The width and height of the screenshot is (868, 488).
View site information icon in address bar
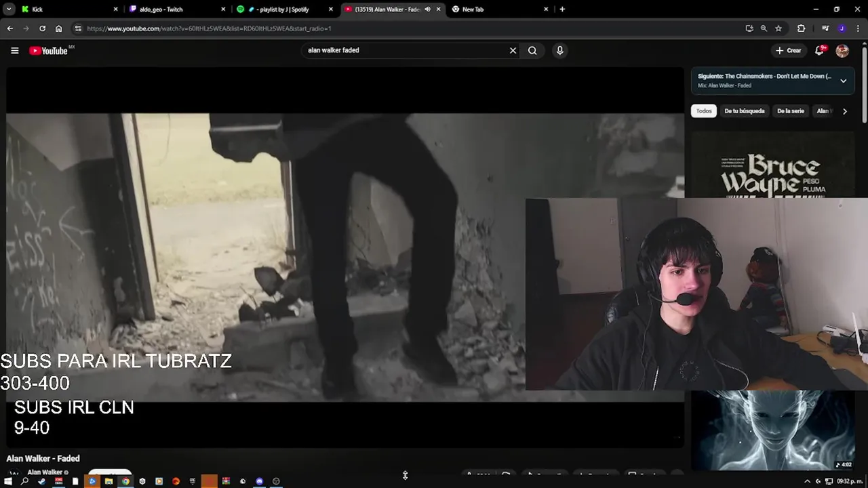(x=78, y=28)
